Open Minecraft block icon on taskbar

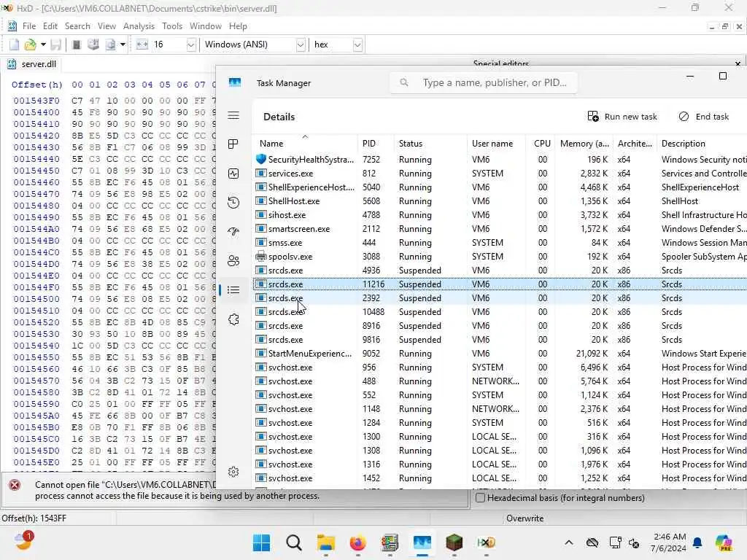click(x=454, y=542)
